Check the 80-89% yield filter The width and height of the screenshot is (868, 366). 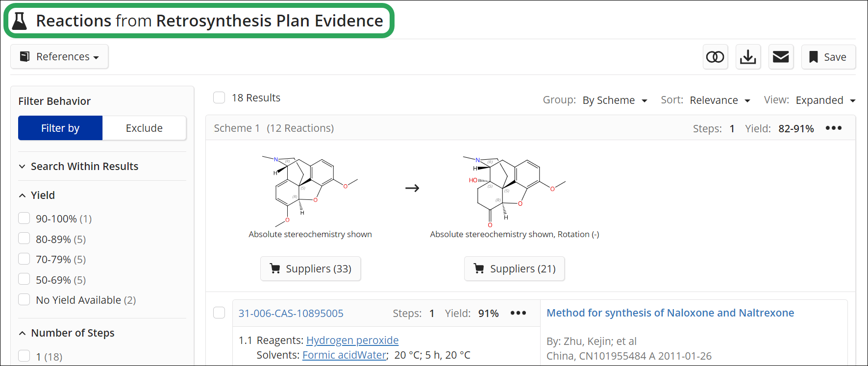point(24,239)
